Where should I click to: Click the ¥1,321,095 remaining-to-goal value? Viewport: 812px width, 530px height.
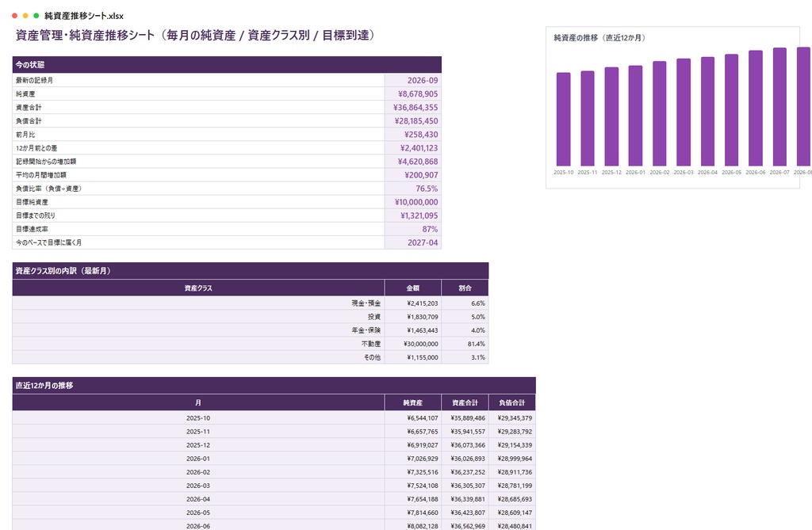(413, 215)
